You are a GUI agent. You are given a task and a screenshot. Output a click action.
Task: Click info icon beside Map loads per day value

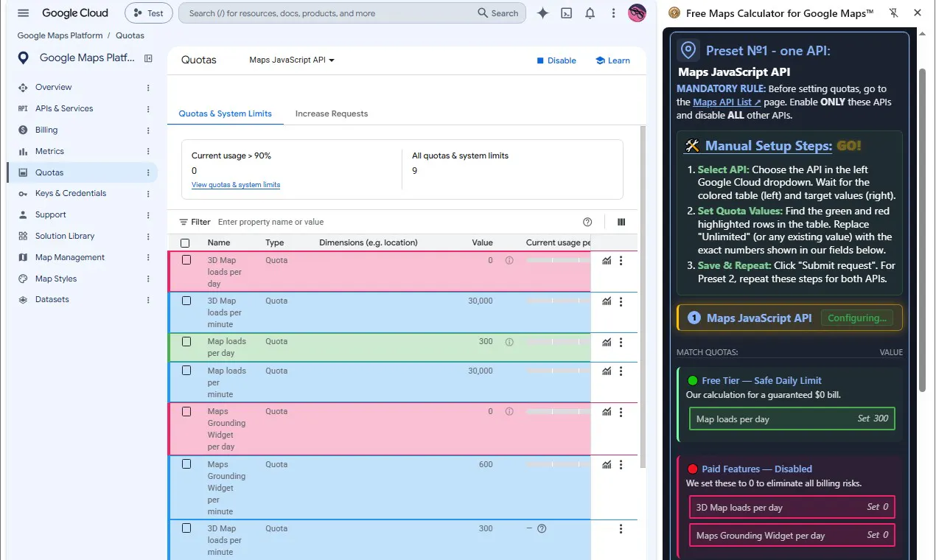pyautogui.click(x=509, y=342)
